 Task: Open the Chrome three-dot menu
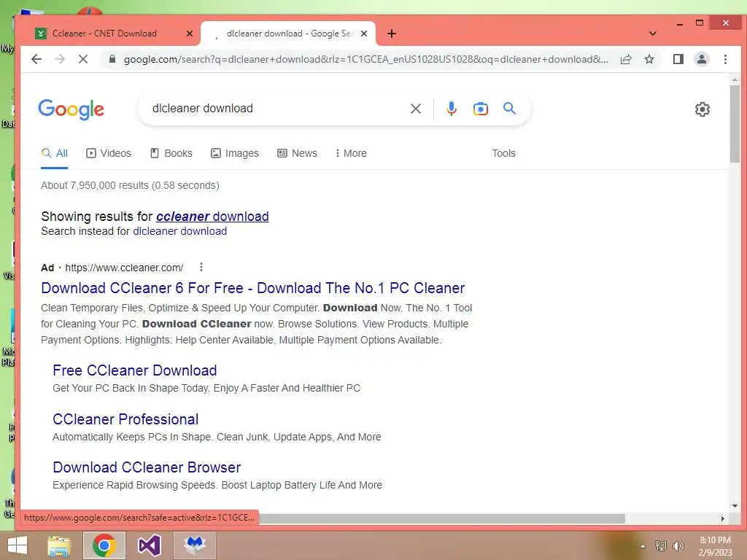725,59
